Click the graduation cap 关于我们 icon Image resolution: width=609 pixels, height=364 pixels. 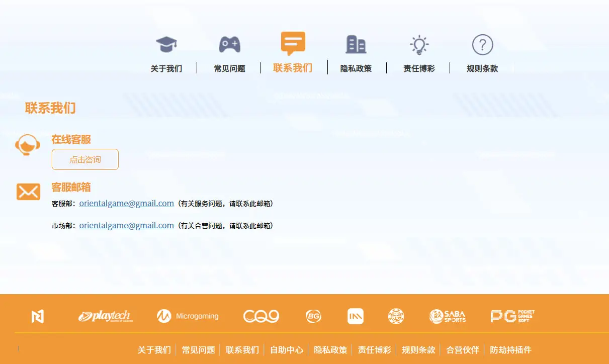coord(166,45)
